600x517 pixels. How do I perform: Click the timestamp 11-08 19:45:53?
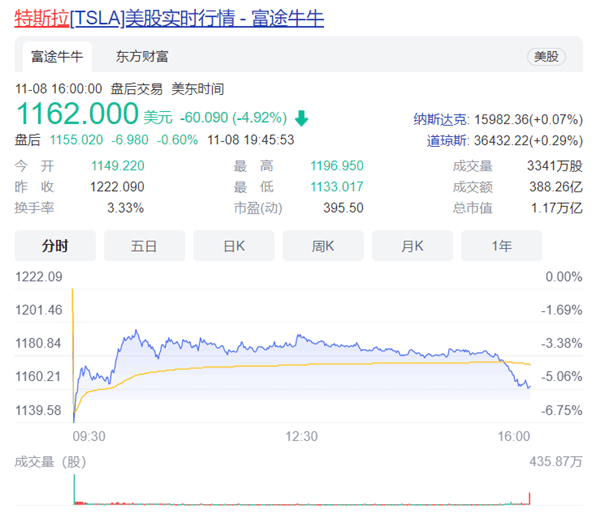pyautogui.click(x=251, y=140)
